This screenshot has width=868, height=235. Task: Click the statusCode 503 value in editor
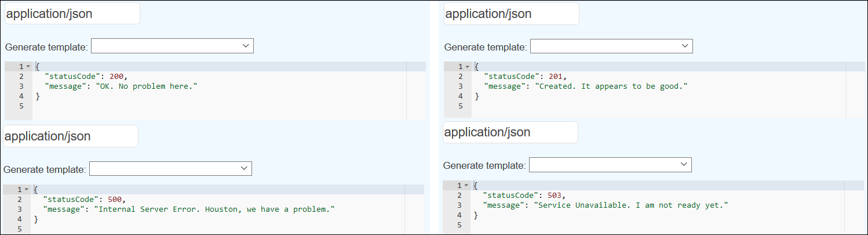(555, 195)
